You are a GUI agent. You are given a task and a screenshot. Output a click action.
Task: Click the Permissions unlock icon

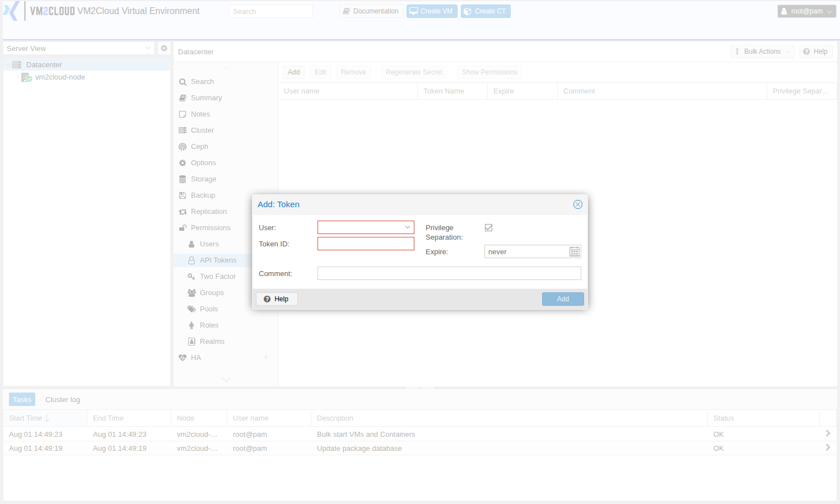pos(183,228)
